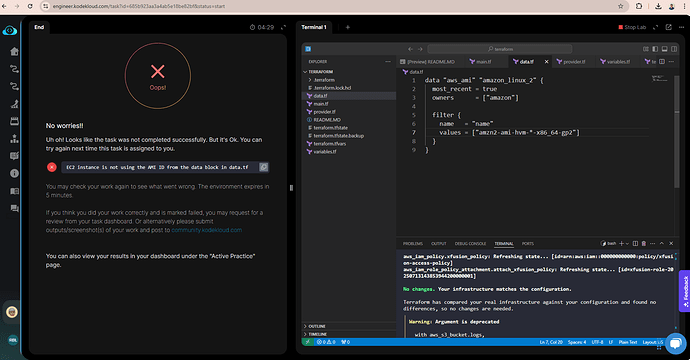Click the Stop Lab button

tap(632, 27)
